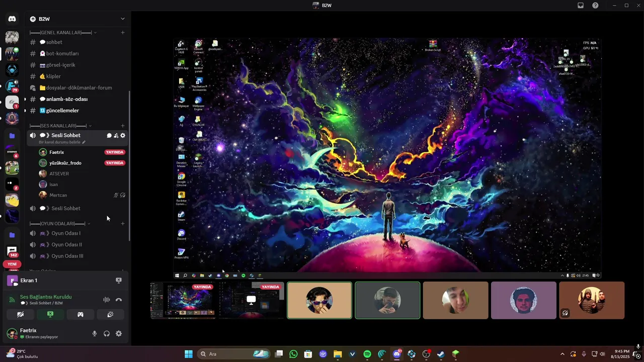644x362 pixels.
Task: Open Sesli Sohbet channel chat icon
Action: click(109, 135)
